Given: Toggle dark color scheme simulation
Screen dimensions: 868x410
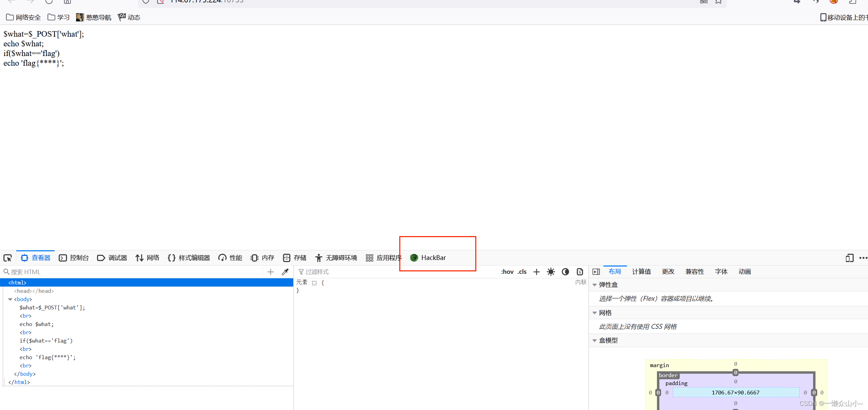Looking at the screenshot, I should point(565,272).
